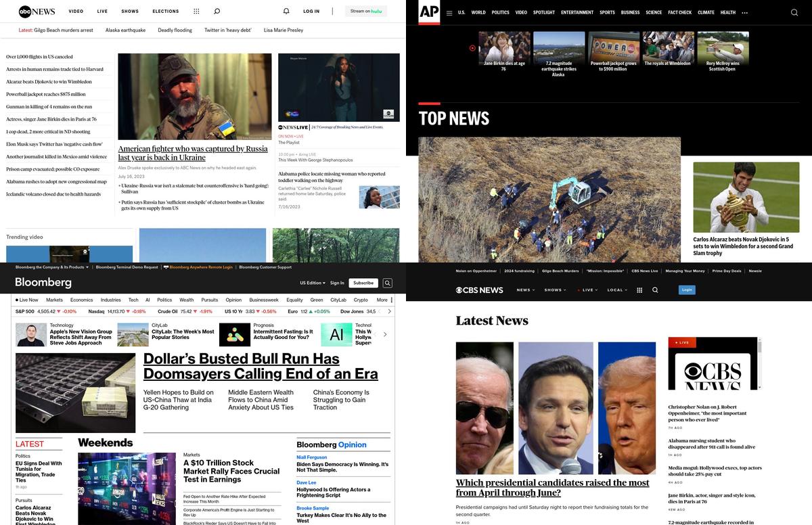Viewport: 812px width, 525px height.
Task: Click the Bloomberg search icon beside Subscribe
Action: point(387,283)
